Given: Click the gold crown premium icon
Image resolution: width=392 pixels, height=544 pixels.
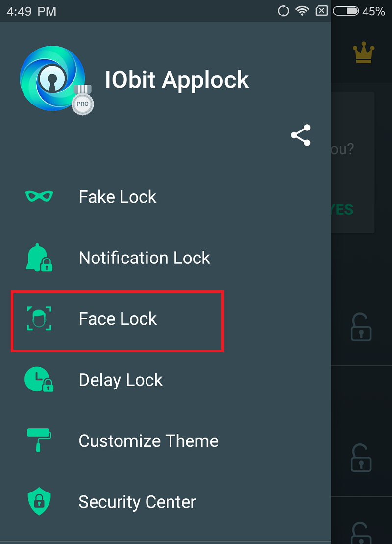Looking at the screenshot, I should pyautogui.click(x=363, y=53).
